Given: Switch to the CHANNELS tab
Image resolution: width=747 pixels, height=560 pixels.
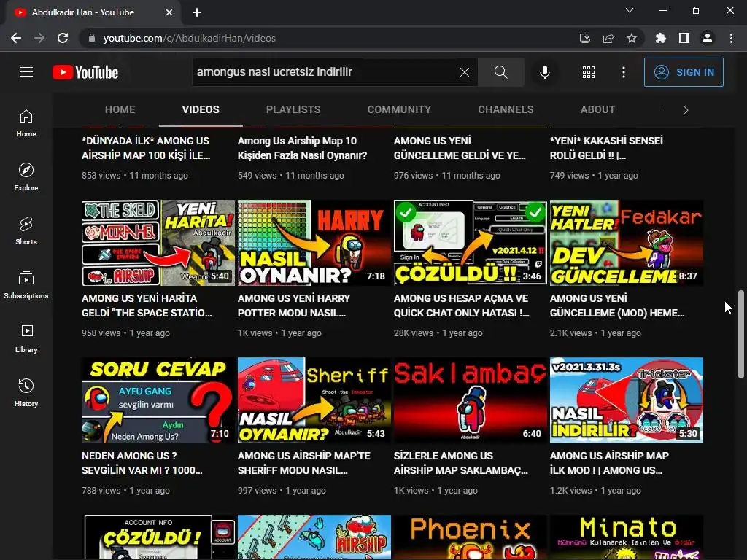Looking at the screenshot, I should (506, 109).
